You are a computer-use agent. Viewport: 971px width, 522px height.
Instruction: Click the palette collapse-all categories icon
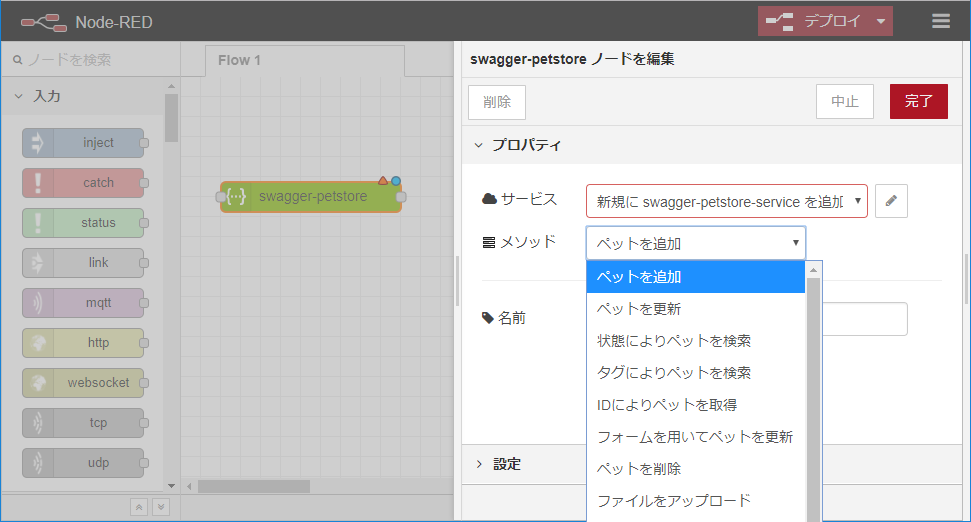click(139, 507)
